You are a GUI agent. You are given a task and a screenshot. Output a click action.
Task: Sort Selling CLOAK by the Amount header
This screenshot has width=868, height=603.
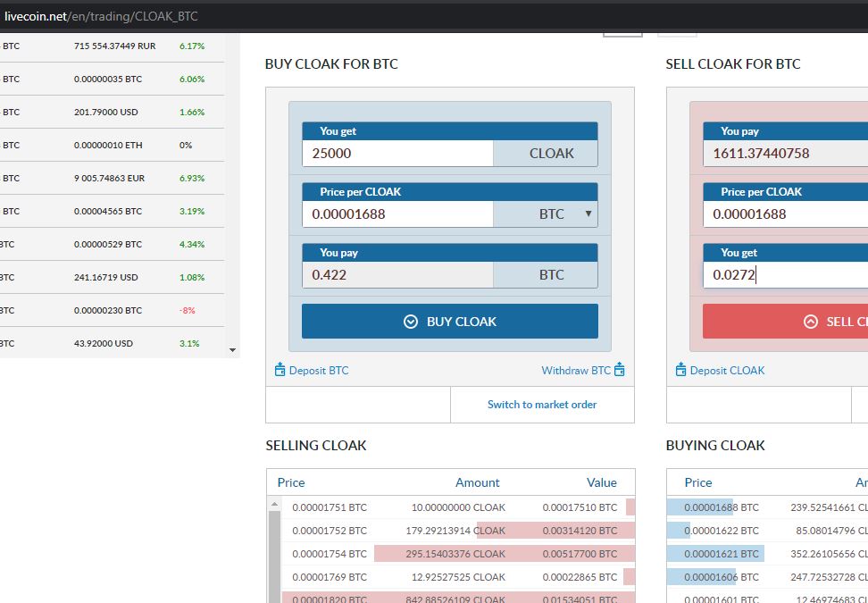pyautogui.click(x=477, y=482)
